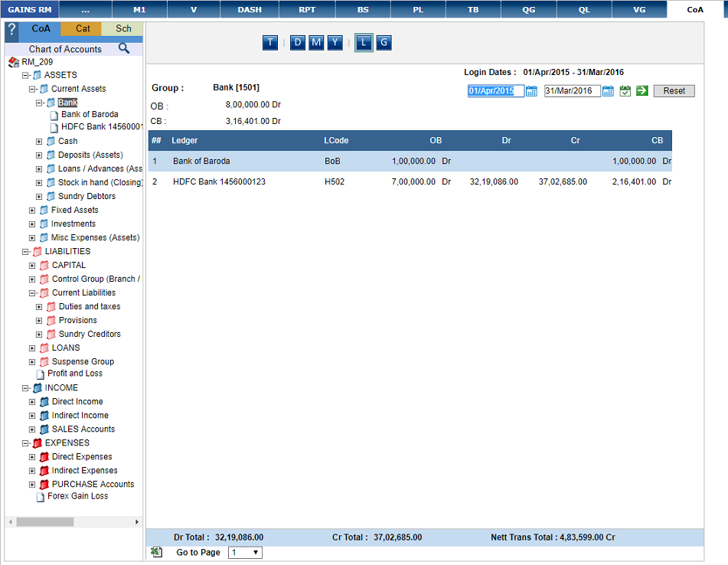
Task: Click the help question mark icon
Action: pyautogui.click(x=11, y=31)
